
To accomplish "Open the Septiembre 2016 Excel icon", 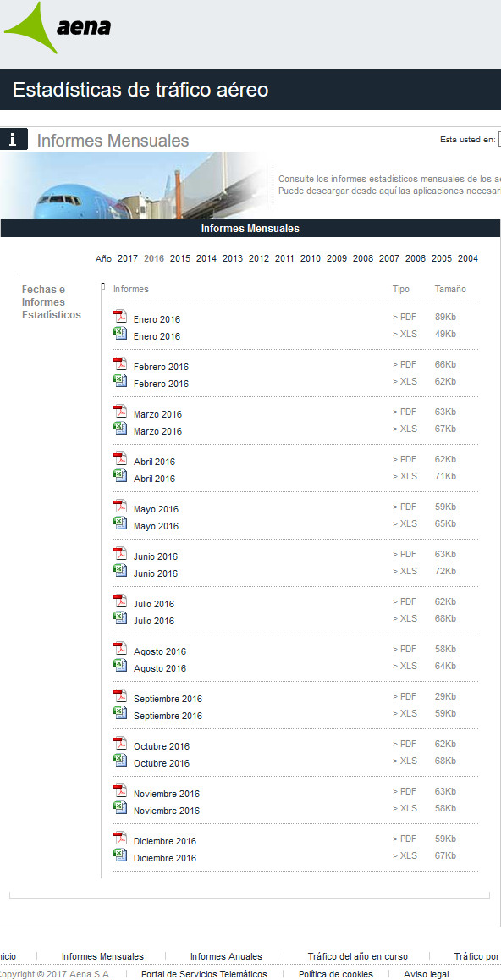I will [120, 713].
